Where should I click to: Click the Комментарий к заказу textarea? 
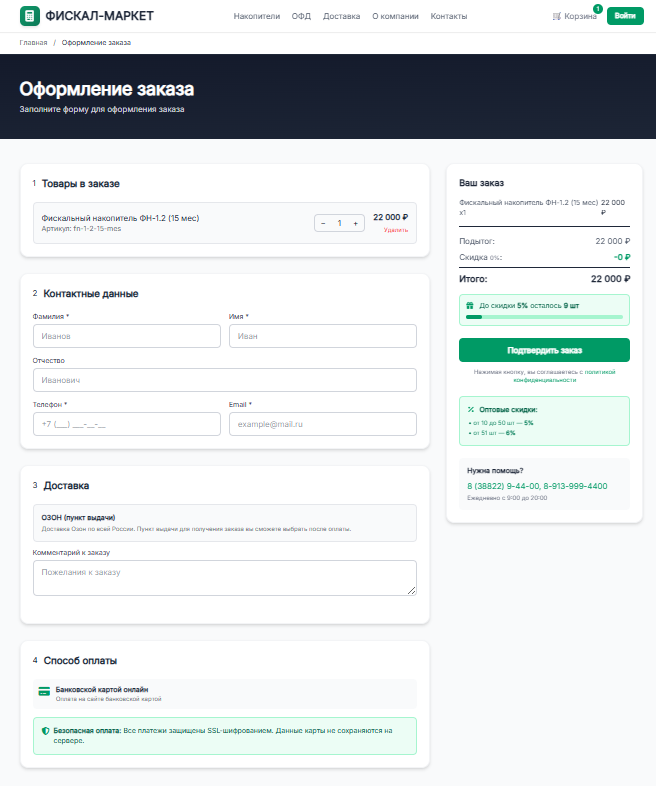pyautogui.click(x=225, y=578)
